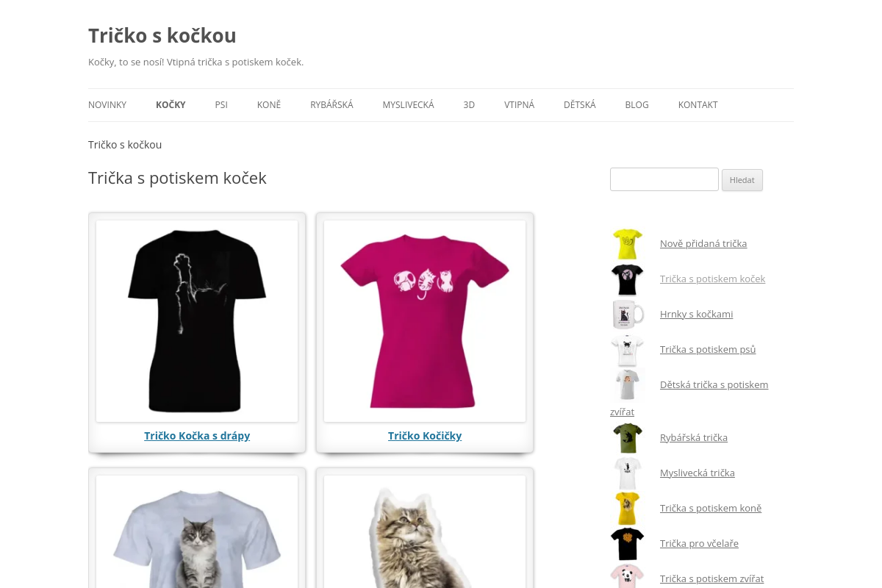Open the BLOG menu item
The image size is (882, 588).
click(x=637, y=105)
